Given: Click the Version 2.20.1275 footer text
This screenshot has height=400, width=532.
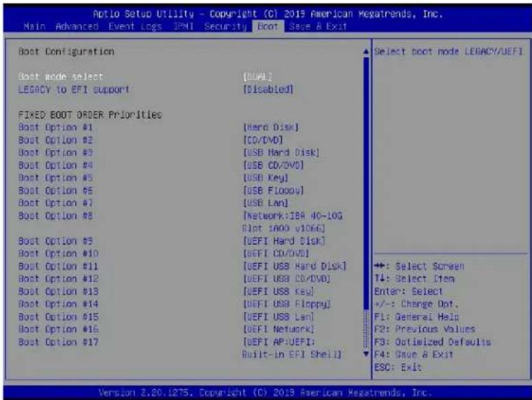Looking at the screenshot, I should coord(265,393).
